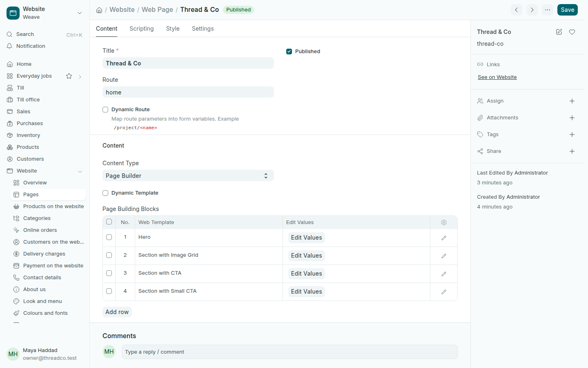Viewport: 588px width, 368px height.
Task: Like the page with heart icon
Action: [x=572, y=32]
